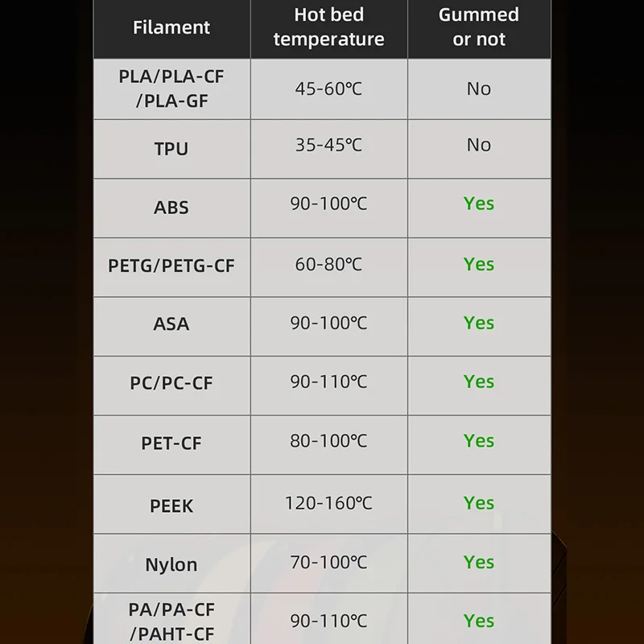Select the PETG/PETG-CF filament cell
This screenshot has width=644, height=644.
[x=171, y=266]
